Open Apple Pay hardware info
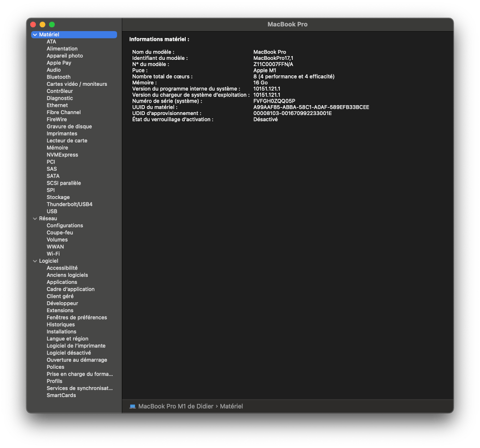The image size is (480, 448). pyautogui.click(x=59, y=63)
